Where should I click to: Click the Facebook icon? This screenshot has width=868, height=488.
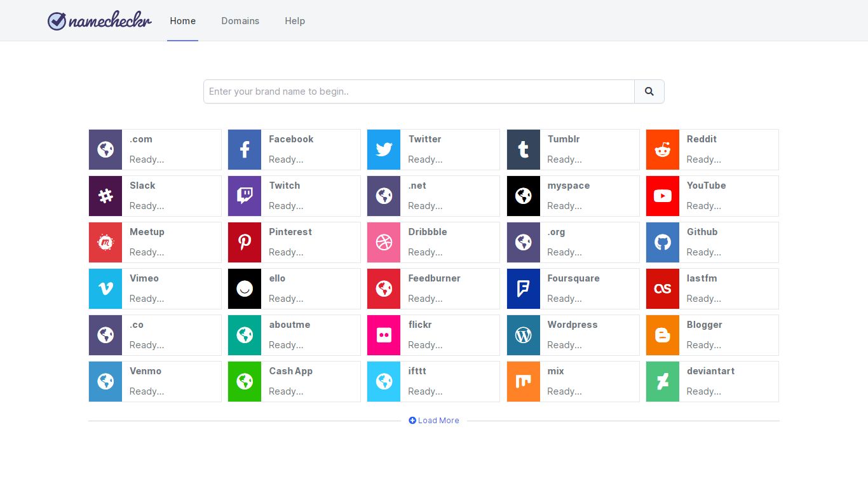coord(245,150)
